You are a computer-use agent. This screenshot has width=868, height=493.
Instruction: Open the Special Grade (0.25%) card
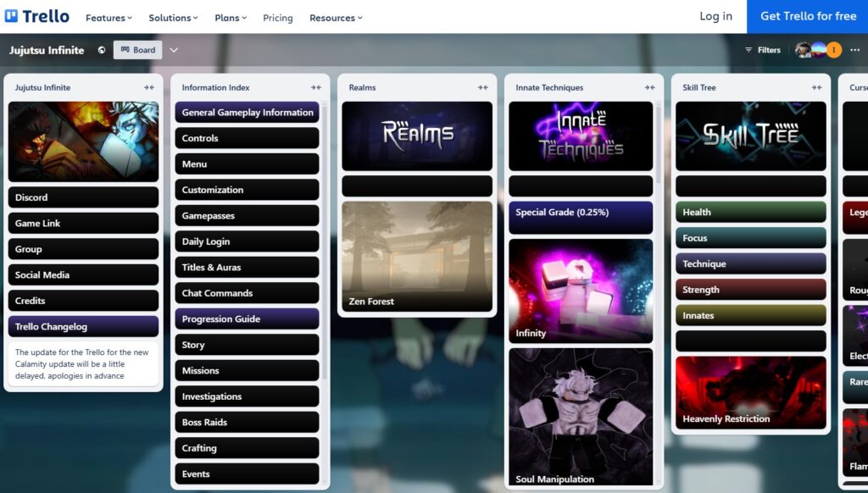[x=581, y=218]
